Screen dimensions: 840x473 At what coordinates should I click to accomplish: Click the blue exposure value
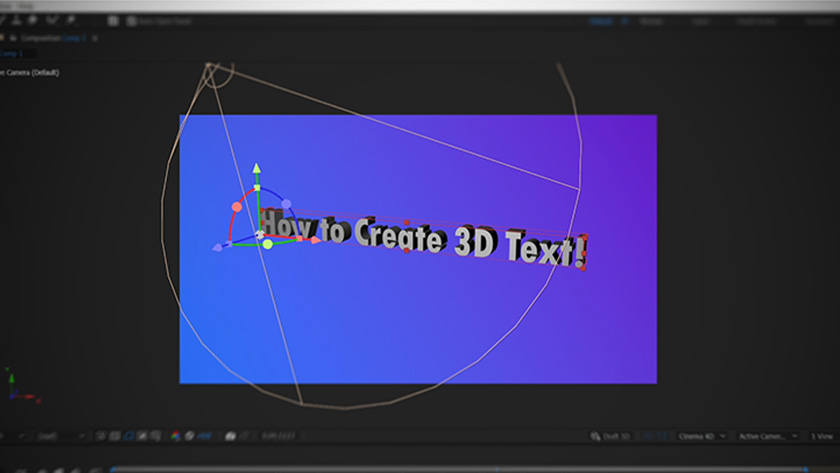(204, 436)
